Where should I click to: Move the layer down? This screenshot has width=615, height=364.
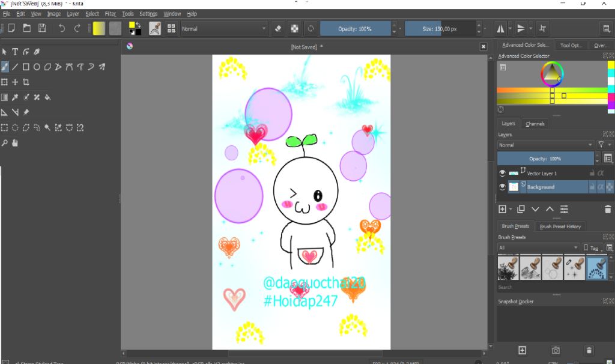(535, 209)
